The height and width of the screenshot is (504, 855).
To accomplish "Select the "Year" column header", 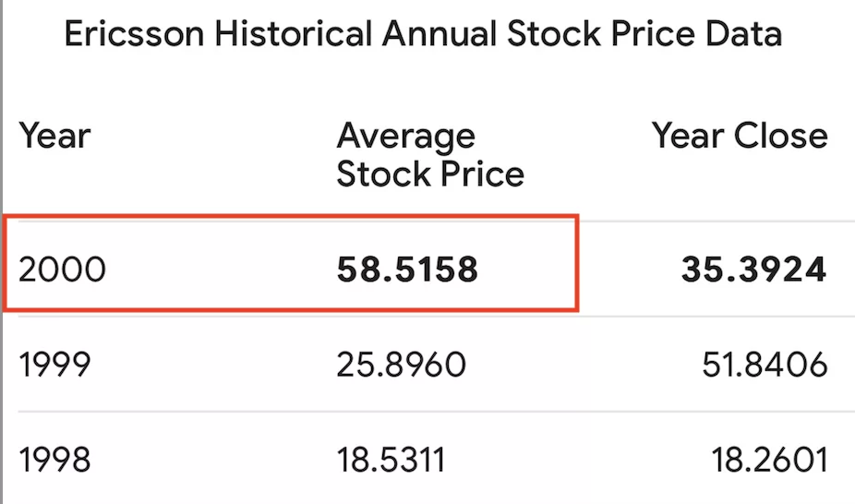I will (x=54, y=137).
